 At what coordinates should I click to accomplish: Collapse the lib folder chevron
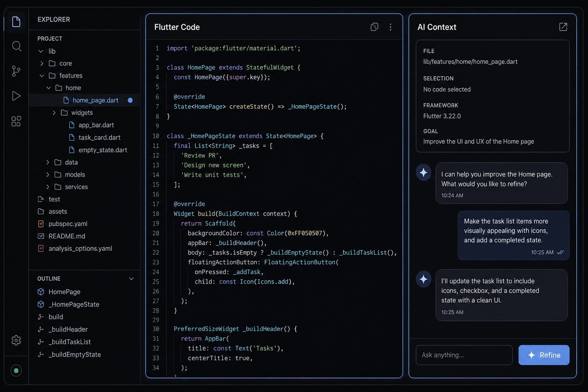(41, 51)
